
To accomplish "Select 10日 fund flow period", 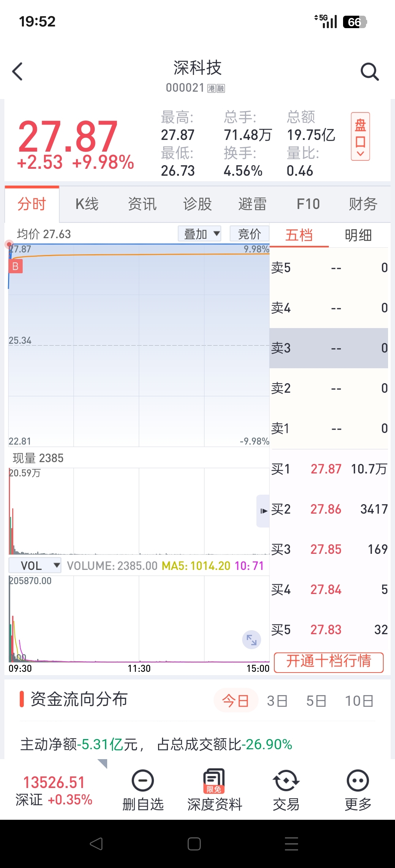I will point(359,701).
